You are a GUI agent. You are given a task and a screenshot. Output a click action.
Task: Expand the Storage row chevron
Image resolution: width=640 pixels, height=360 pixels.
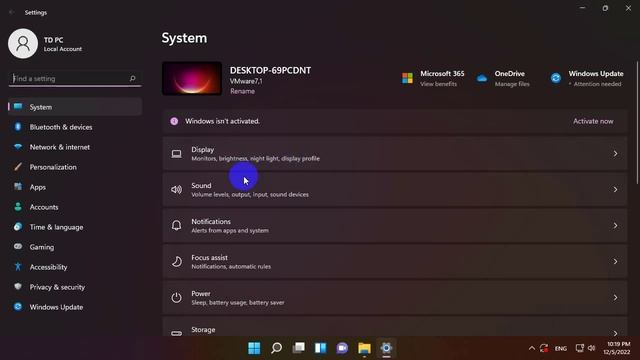click(615, 333)
